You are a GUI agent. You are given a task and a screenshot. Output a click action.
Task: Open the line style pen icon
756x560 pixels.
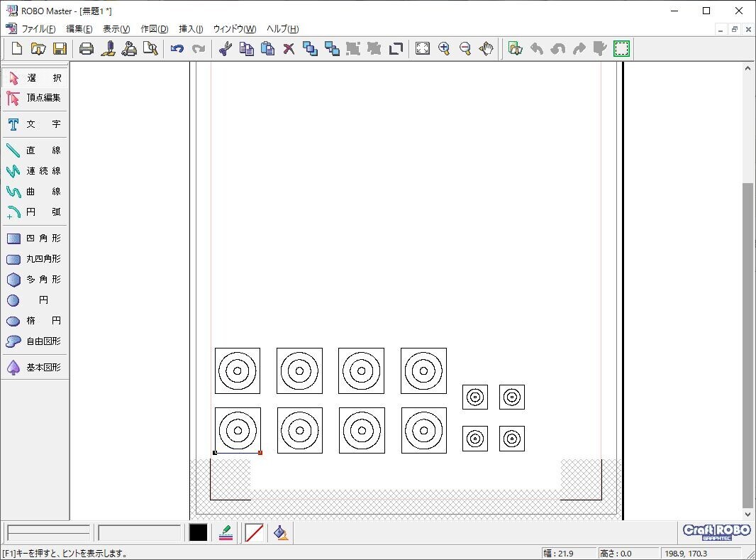[x=226, y=532]
